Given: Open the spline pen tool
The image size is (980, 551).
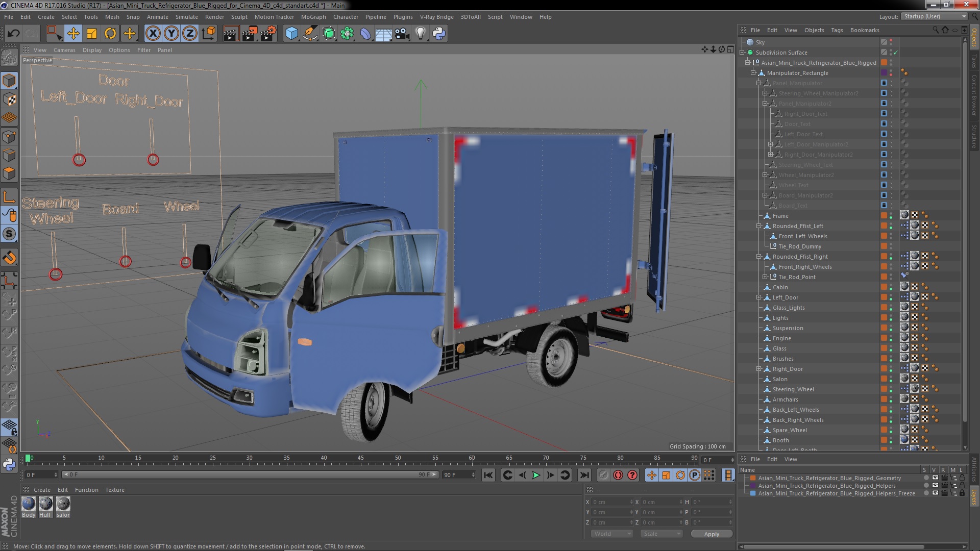Looking at the screenshot, I should click(x=310, y=34).
